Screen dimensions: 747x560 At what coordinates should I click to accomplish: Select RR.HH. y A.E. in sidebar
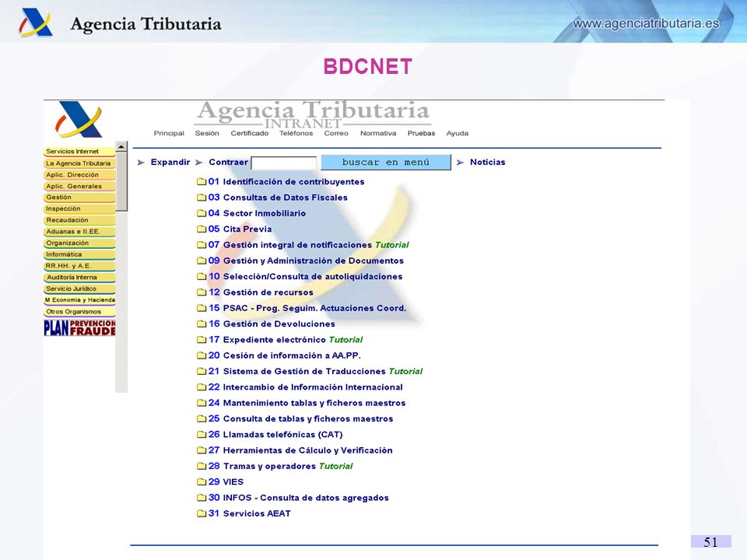point(79,266)
